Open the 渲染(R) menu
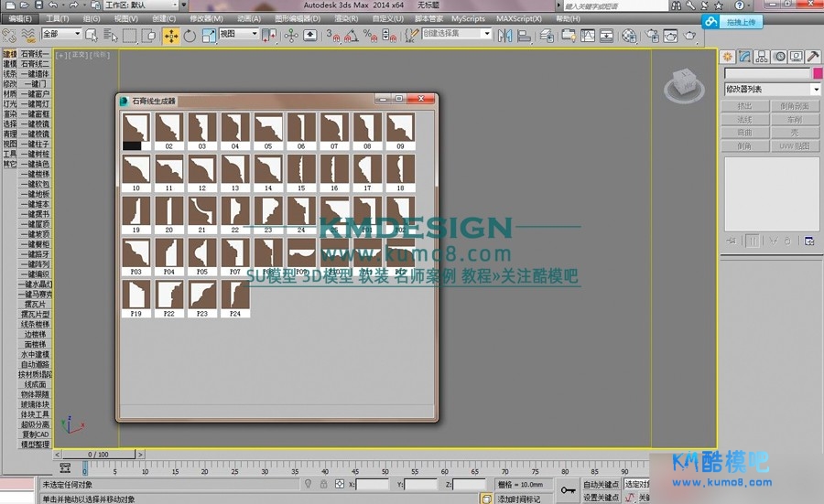Screen dimensions: 824x504 346,18
